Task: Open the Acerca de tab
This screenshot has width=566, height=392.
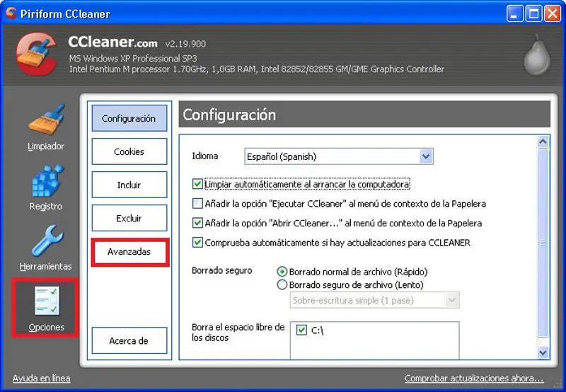Action: tap(129, 340)
